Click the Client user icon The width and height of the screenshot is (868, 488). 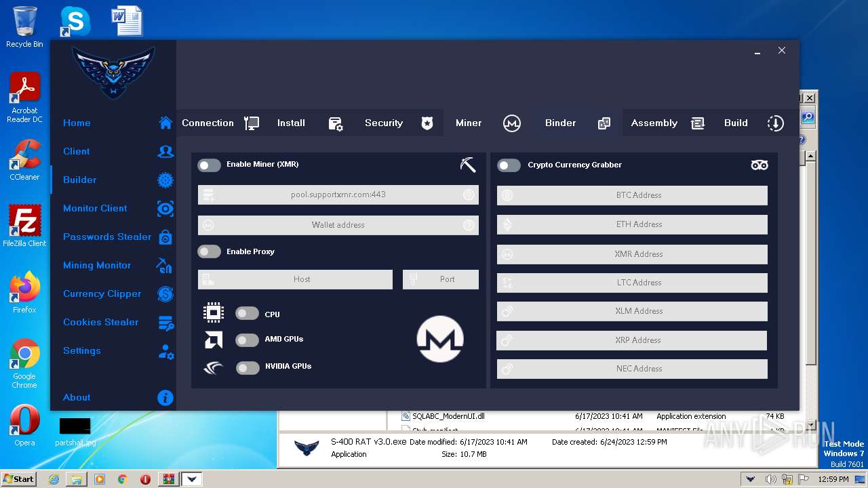pyautogui.click(x=165, y=151)
